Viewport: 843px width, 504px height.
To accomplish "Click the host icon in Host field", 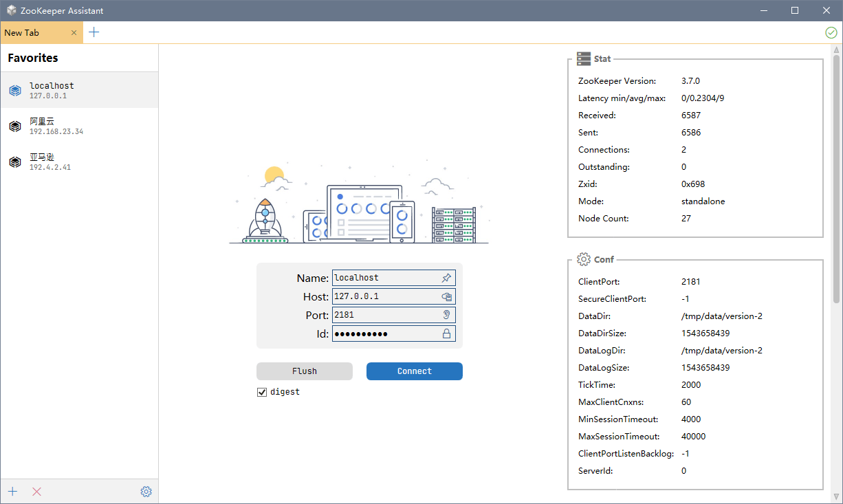I will click(x=446, y=296).
